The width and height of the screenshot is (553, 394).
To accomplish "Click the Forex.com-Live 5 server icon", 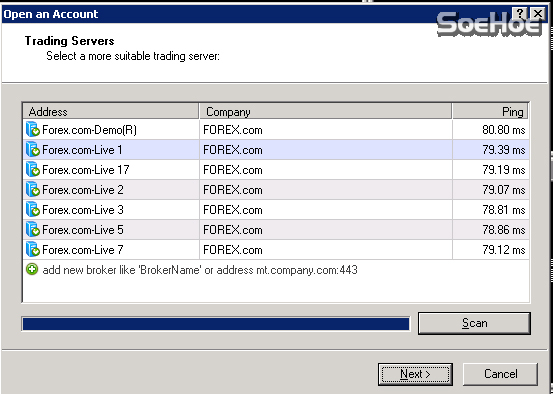I will click(x=33, y=230).
